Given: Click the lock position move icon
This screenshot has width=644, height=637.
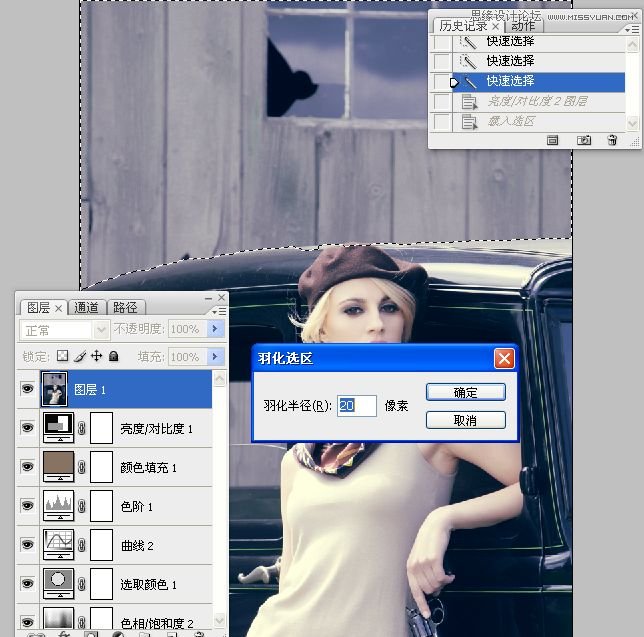Looking at the screenshot, I should coord(96,356).
